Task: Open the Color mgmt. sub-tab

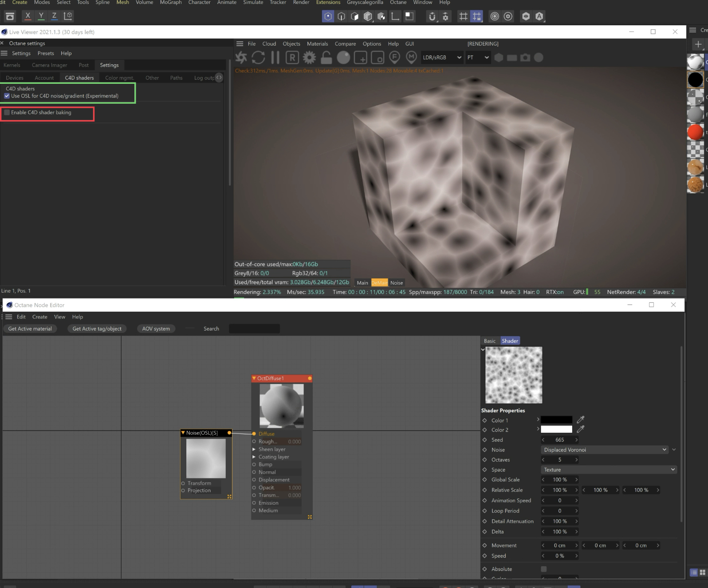Action: [119, 78]
